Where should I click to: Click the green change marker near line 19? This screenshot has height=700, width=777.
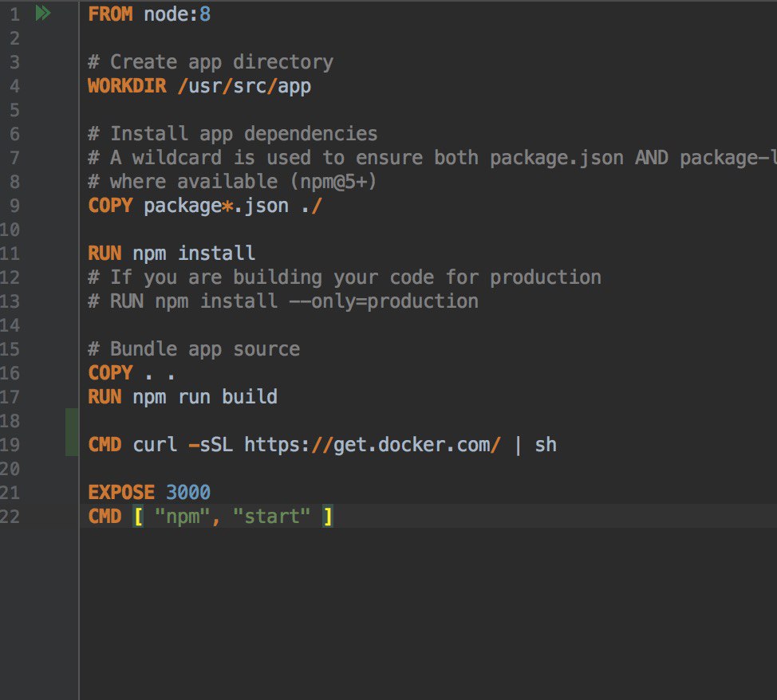(72, 432)
